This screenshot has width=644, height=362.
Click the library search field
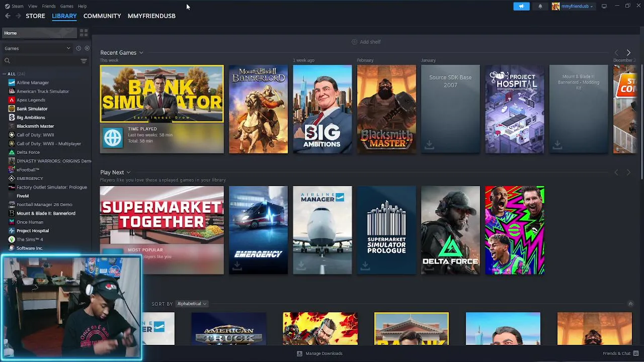point(41,61)
